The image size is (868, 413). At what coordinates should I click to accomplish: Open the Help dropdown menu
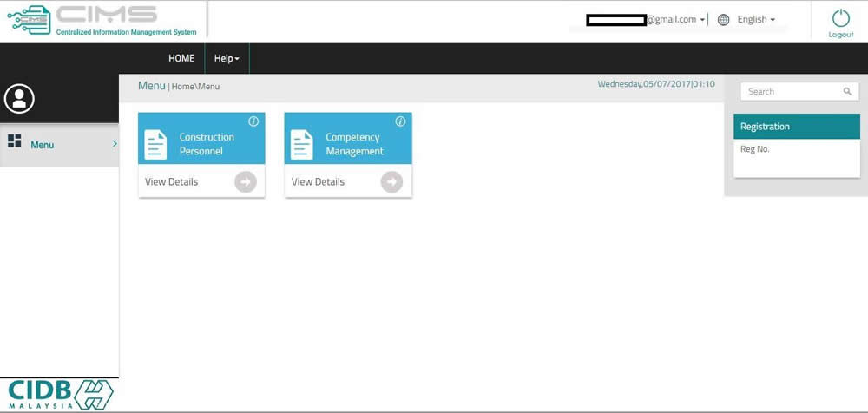tap(227, 58)
